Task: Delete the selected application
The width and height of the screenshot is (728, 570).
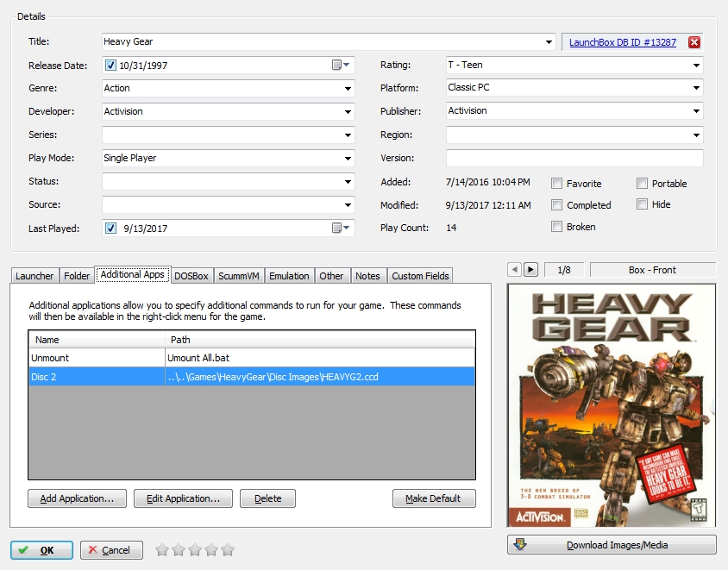Action: coord(268,498)
